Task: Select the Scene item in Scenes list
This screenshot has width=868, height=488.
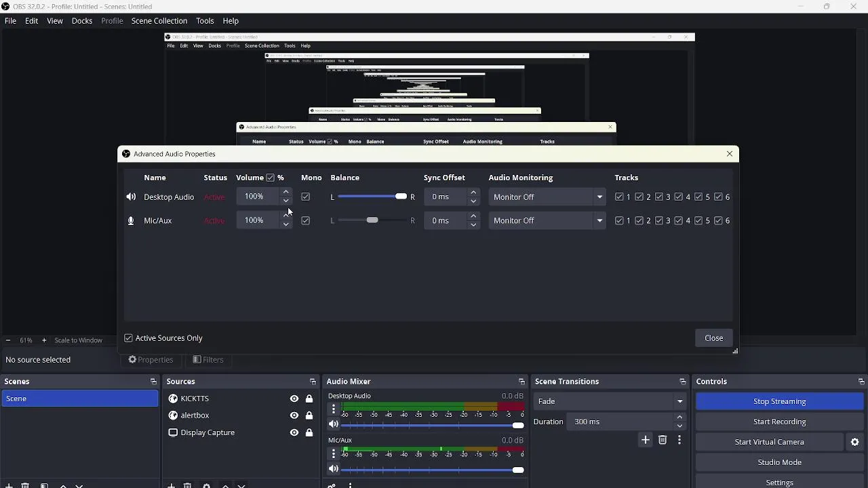Action: (x=80, y=399)
